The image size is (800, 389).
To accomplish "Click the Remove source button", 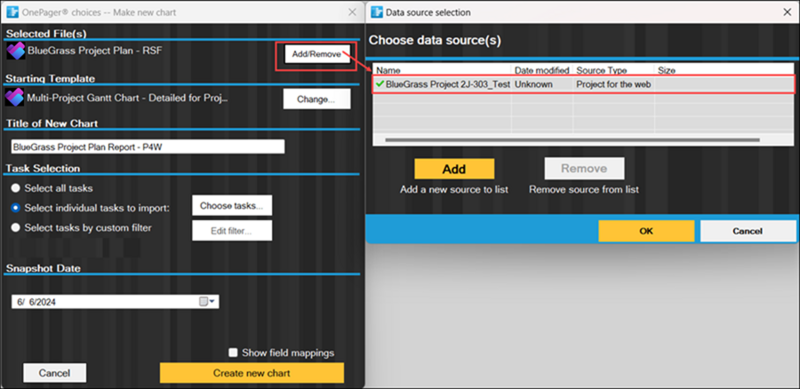I will (584, 168).
